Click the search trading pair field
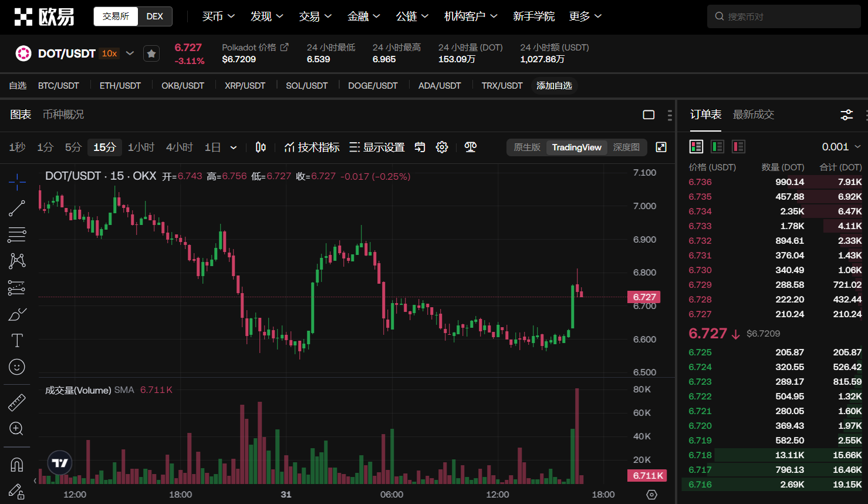 click(786, 16)
